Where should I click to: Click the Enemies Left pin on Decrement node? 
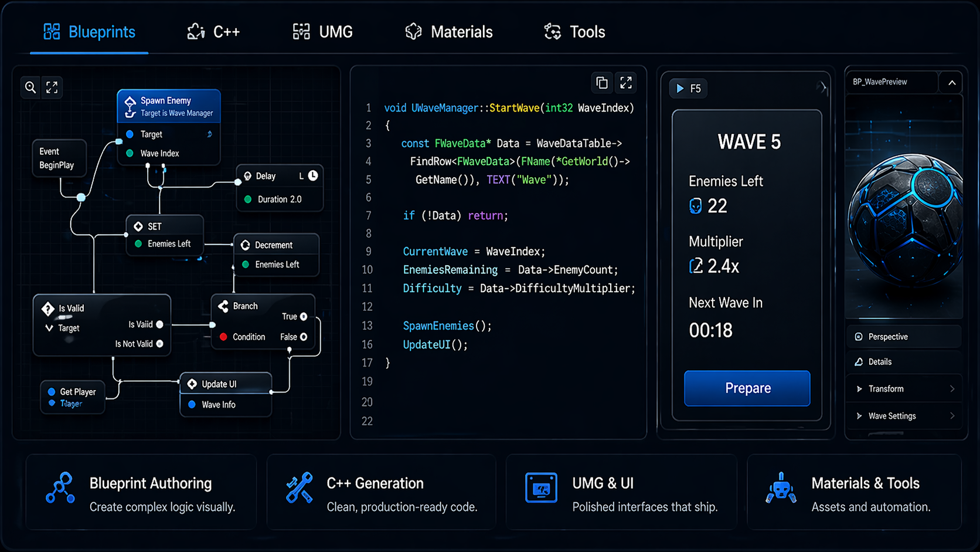[246, 265]
